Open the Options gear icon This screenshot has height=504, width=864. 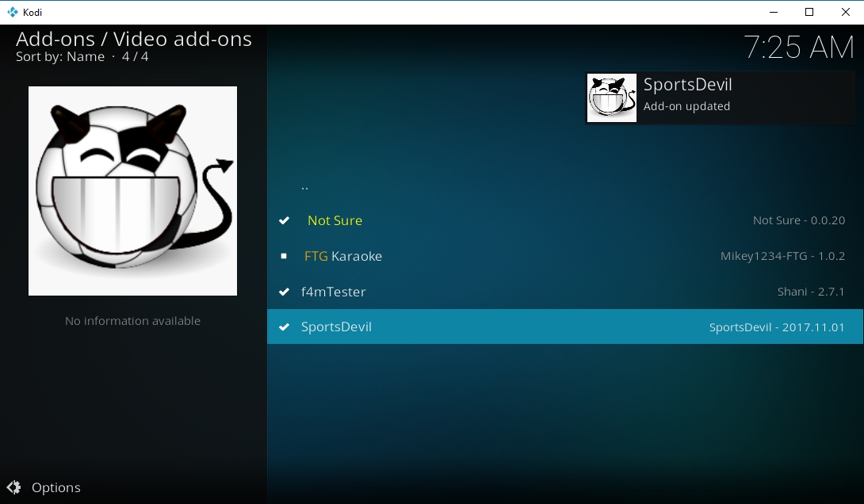(x=13, y=487)
